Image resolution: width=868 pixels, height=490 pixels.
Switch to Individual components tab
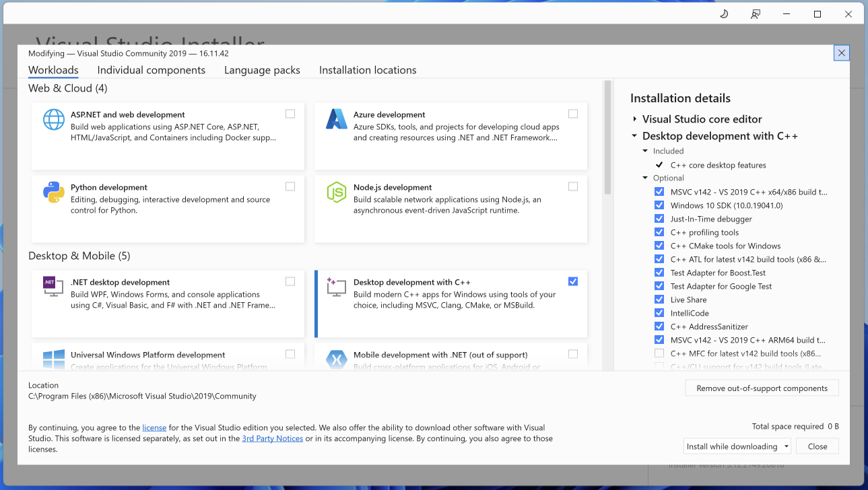(151, 70)
